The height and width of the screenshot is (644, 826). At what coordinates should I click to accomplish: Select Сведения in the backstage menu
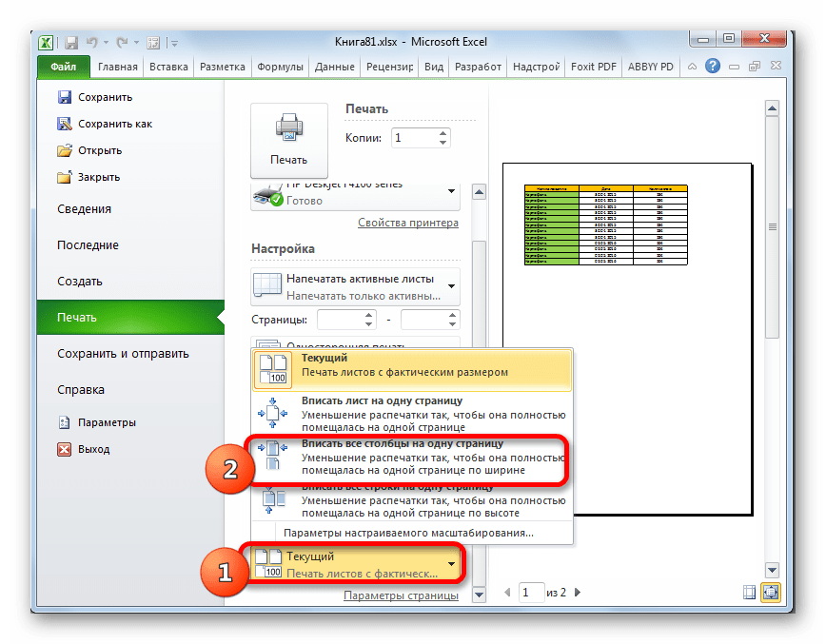click(85, 209)
